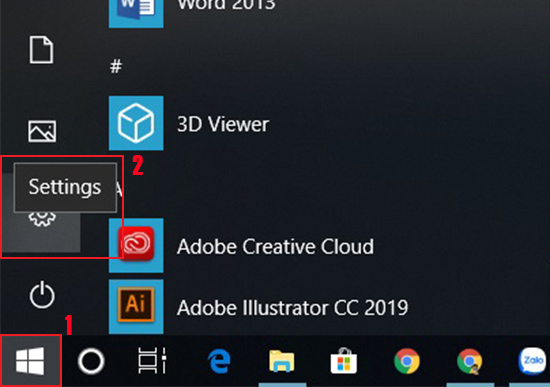Click the Adobe Creative Cloud app icon
The image size is (550, 387).
[136, 245]
